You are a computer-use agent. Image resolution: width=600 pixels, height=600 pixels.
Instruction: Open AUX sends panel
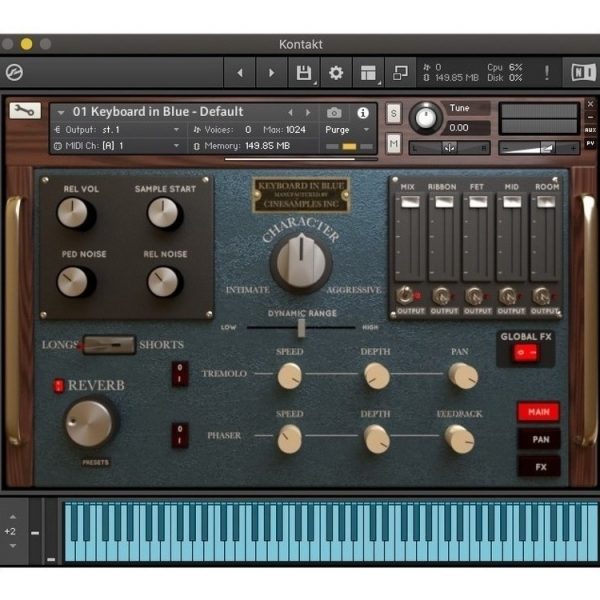point(590,130)
